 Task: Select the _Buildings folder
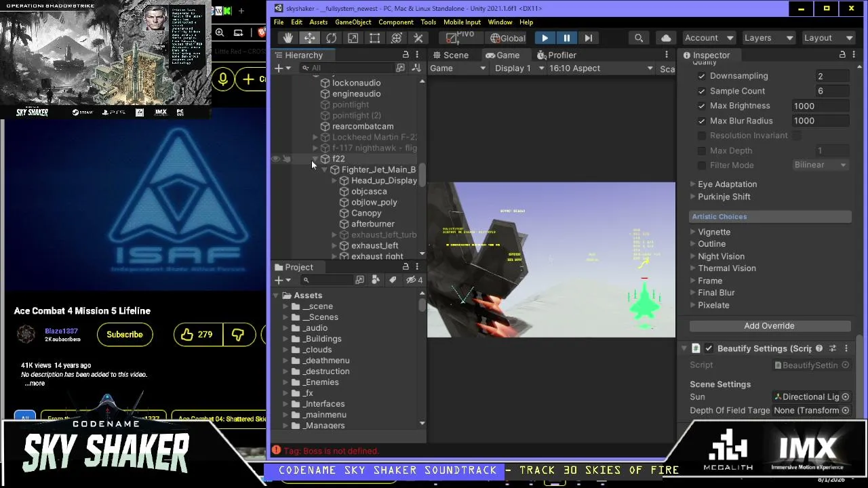[323, 339]
